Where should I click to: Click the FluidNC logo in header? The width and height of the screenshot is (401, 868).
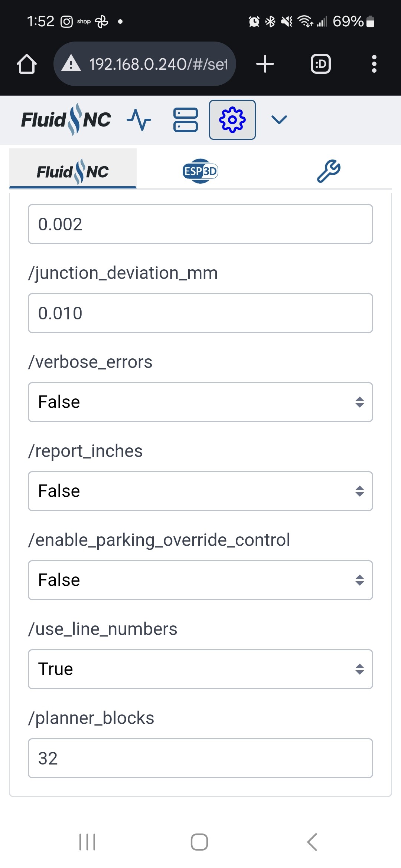66,119
